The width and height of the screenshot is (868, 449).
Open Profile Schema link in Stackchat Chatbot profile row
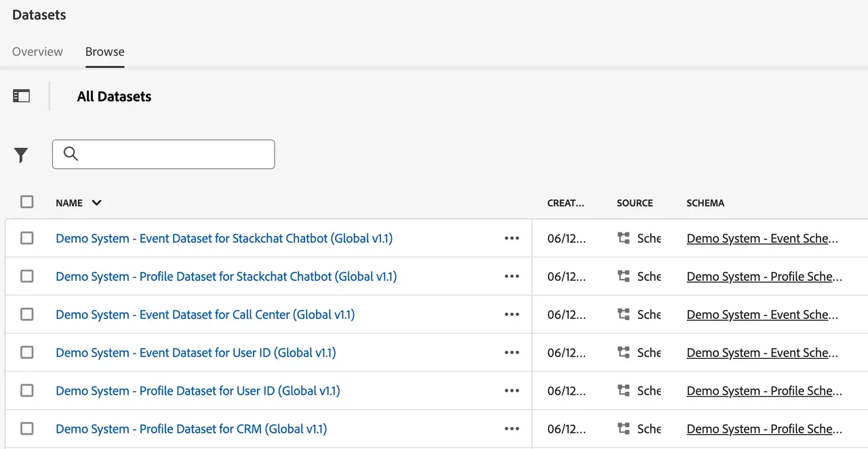pos(764,277)
